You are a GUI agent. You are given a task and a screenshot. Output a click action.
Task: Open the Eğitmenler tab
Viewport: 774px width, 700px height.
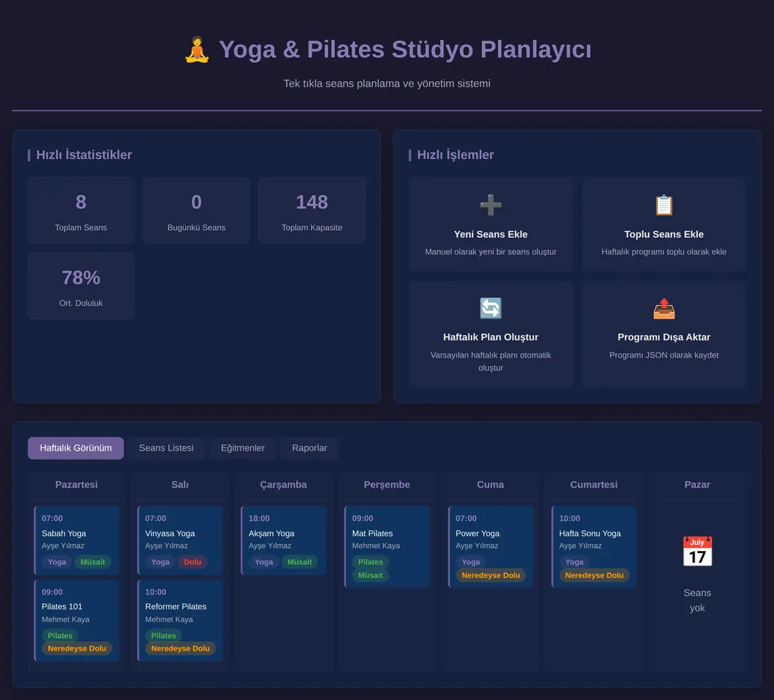coord(243,448)
